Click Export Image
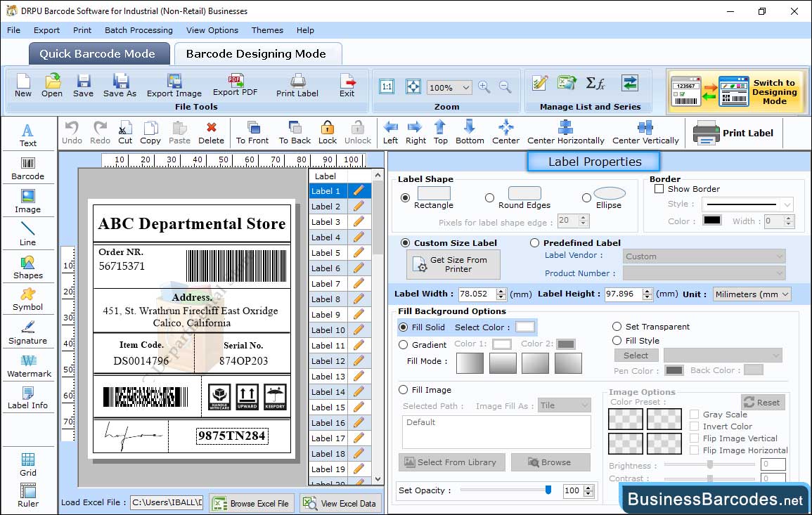 (x=174, y=86)
